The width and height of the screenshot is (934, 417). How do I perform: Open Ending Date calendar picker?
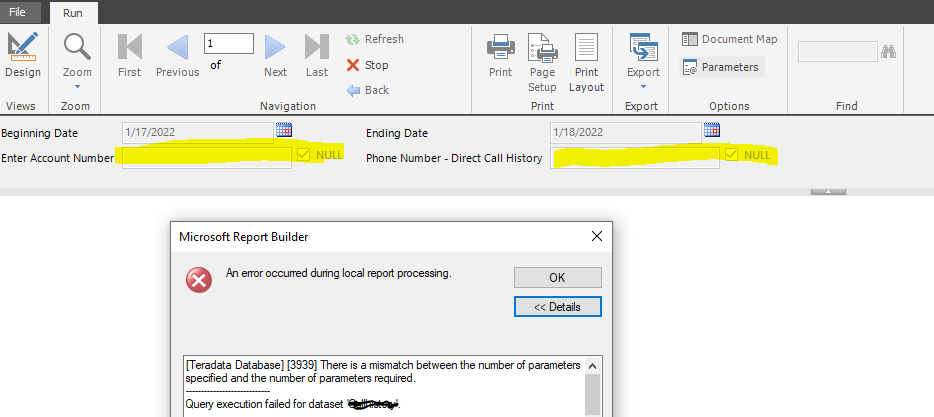click(712, 129)
